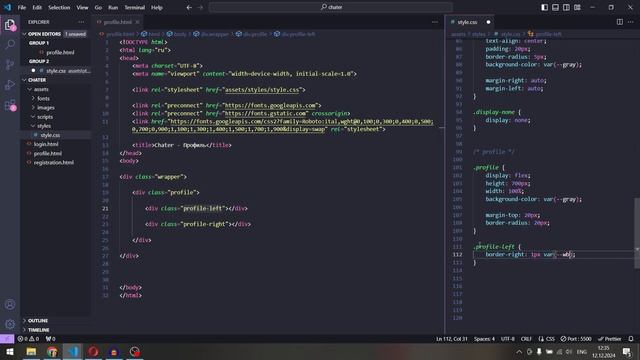Open File Explorer from taskbar
The height and width of the screenshot is (360, 640).
click(31, 351)
